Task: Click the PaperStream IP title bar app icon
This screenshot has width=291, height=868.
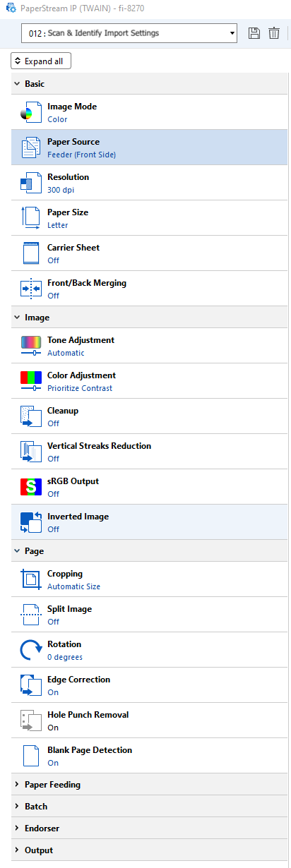Action: point(11,8)
